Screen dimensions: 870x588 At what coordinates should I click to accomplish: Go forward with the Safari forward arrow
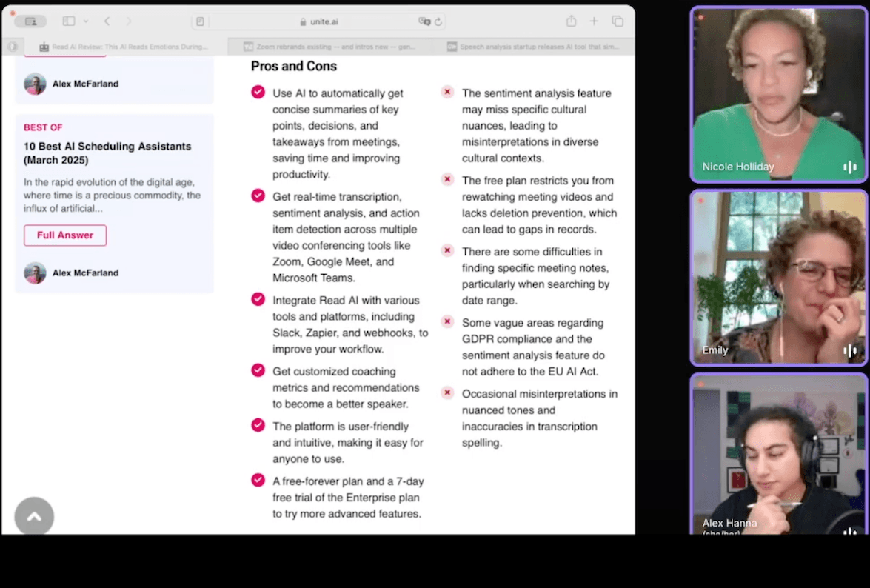coord(129,21)
